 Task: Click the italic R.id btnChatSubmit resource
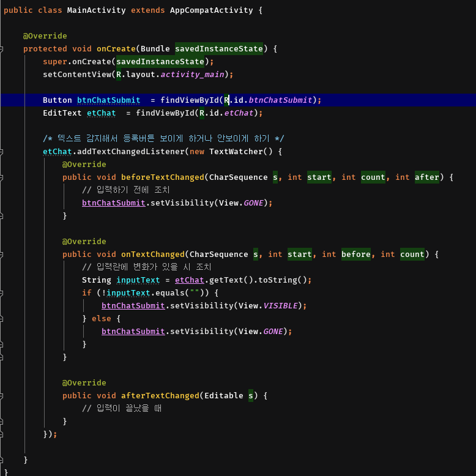(280, 100)
